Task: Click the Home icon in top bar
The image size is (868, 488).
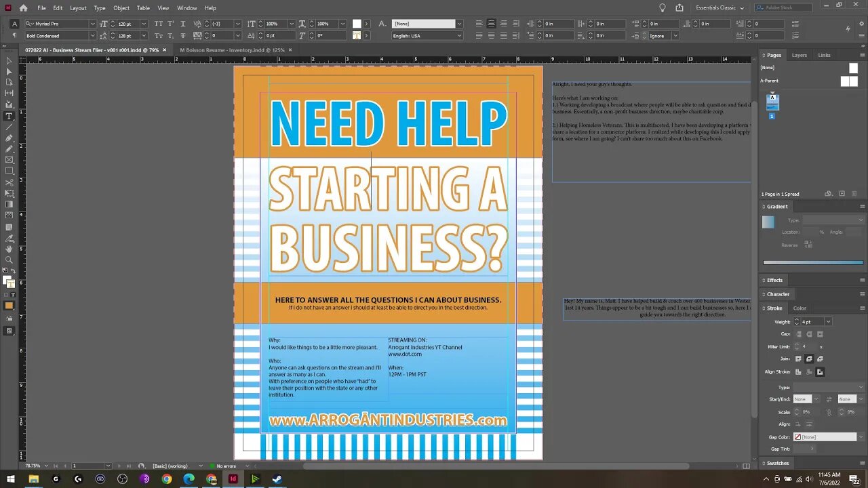Action: (x=24, y=8)
